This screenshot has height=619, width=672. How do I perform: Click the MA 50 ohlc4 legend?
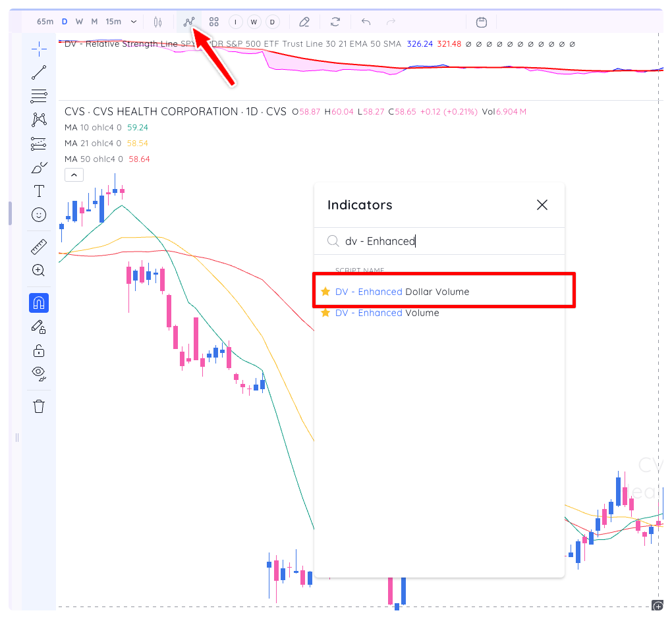(x=107, y=159)
